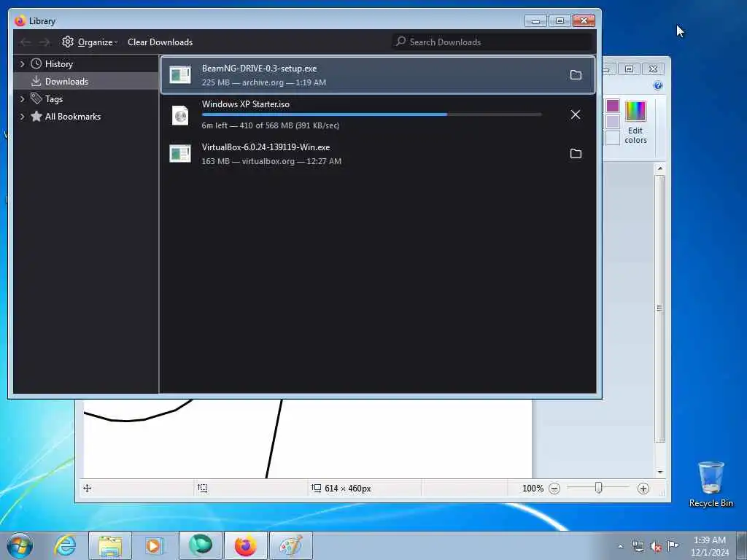Expand the All Bookmarks tree node
The height and width of the screenshot is (560, 747).
click(x=22, y=116)
